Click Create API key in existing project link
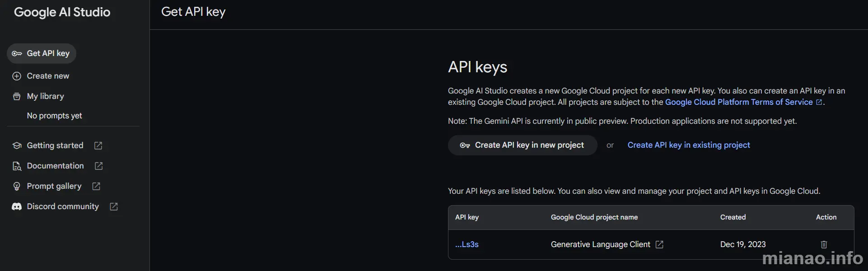 tap(689, 145)
